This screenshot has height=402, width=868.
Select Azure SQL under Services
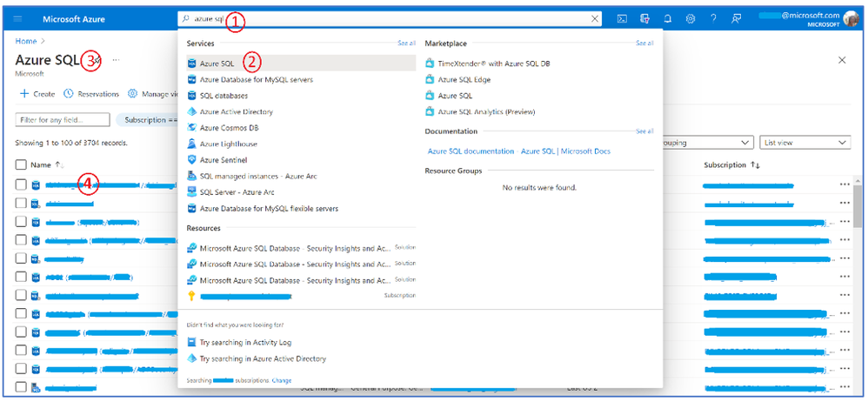point(301,64)
